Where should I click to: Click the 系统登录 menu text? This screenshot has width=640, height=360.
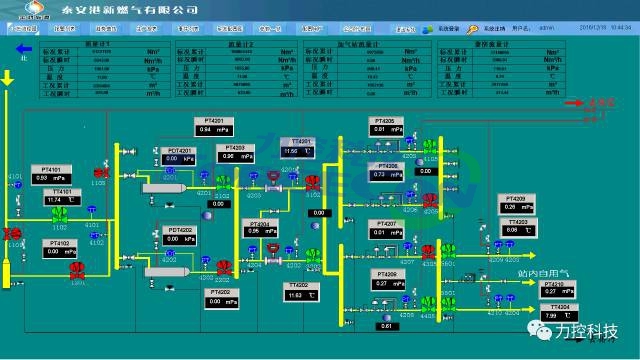click(x=449, y=29)
